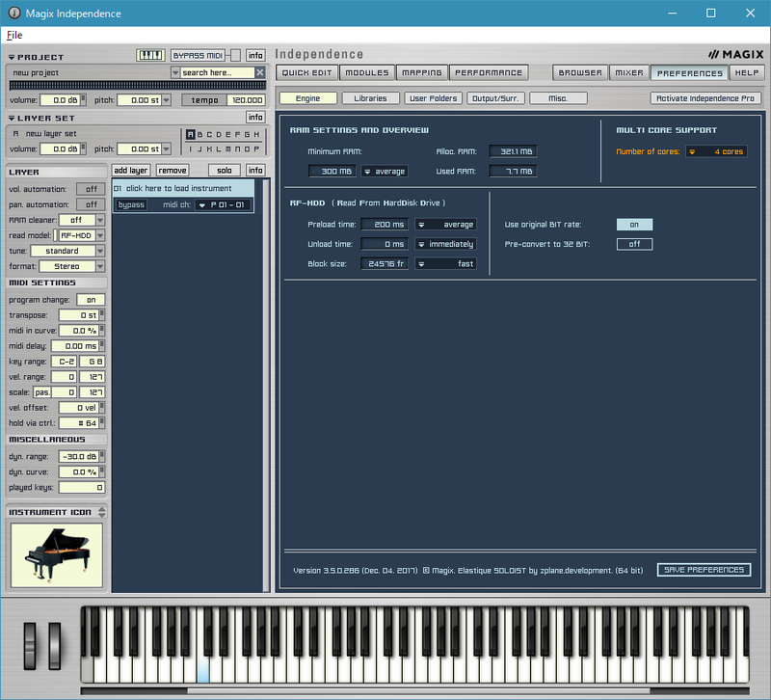The height and width of the screenshot is (700, 771).
Task: Toggle Use original BIT rate on
Action: 634,225
